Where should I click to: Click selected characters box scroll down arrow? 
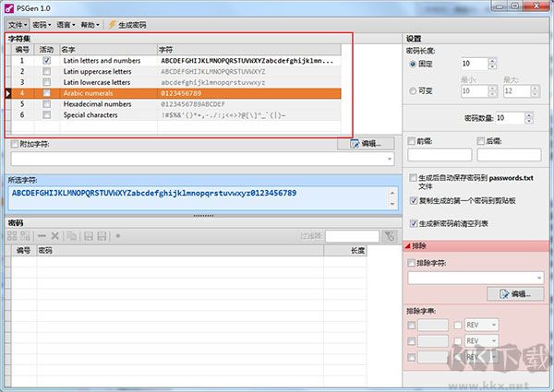[x=392, y=204]
